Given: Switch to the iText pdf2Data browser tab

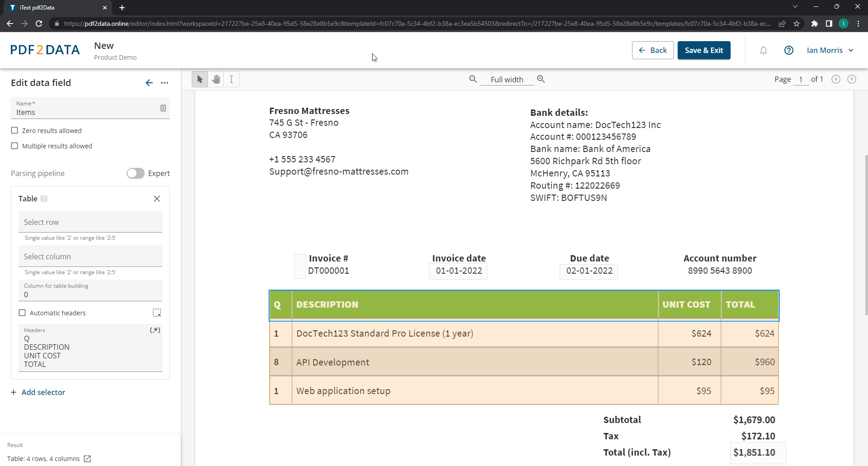Looking at the screenshot, I should coord(54,8).
